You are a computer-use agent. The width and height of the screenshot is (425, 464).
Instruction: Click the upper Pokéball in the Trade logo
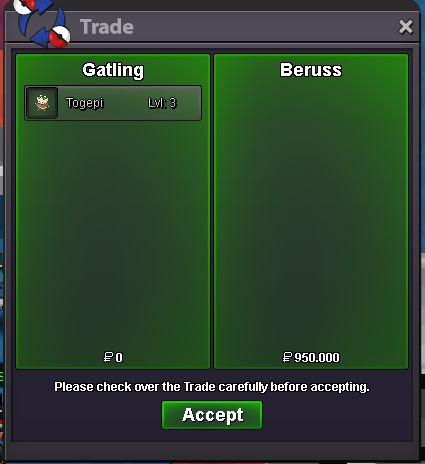24,6
